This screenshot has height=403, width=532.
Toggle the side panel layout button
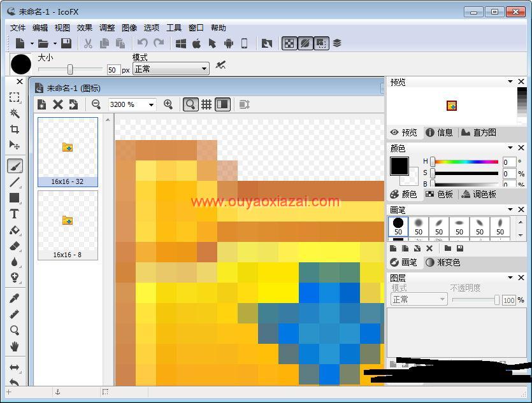point(222,104)
